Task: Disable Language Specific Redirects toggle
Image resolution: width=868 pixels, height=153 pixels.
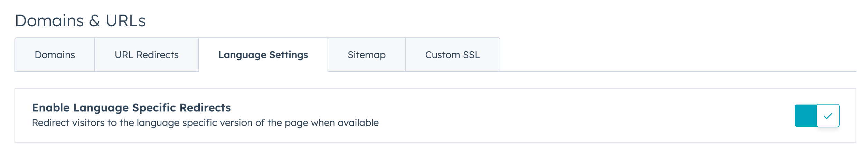Action: (817, 116)
